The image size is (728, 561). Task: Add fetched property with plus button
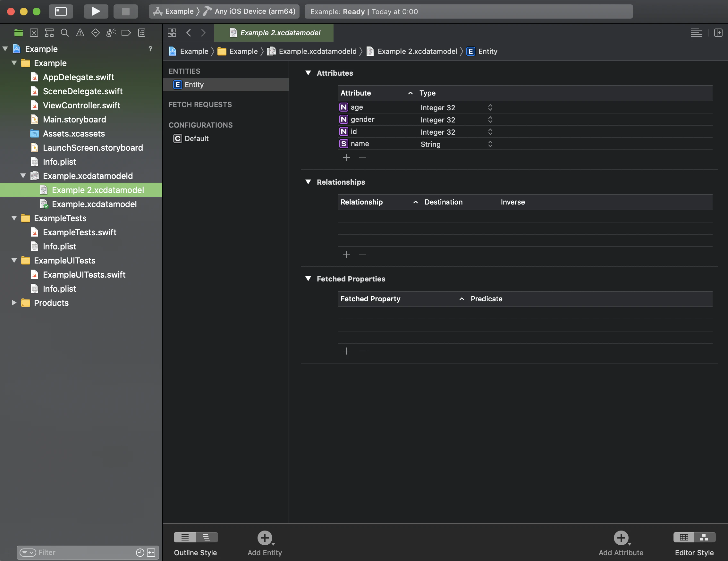[x=347, y=351]
